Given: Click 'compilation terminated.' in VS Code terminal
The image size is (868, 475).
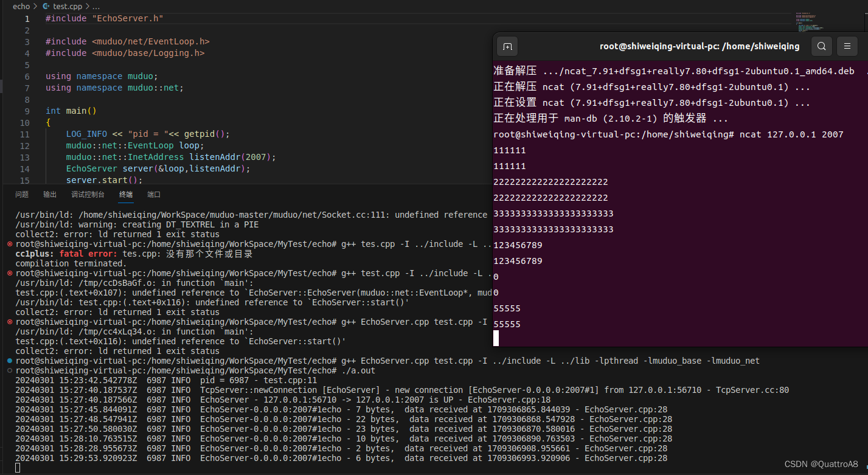Looking at the screenshot, I should click(70, 263).
